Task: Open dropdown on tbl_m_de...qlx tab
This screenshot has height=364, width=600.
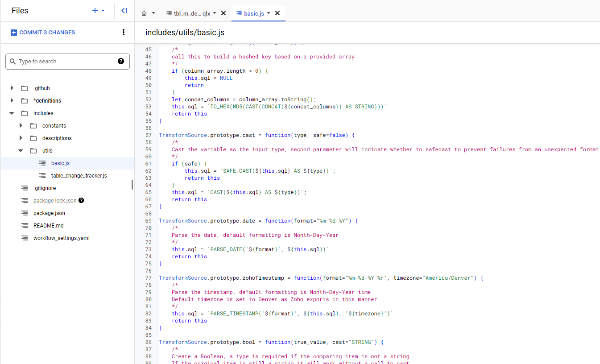Action: click(x=215, y=13)
